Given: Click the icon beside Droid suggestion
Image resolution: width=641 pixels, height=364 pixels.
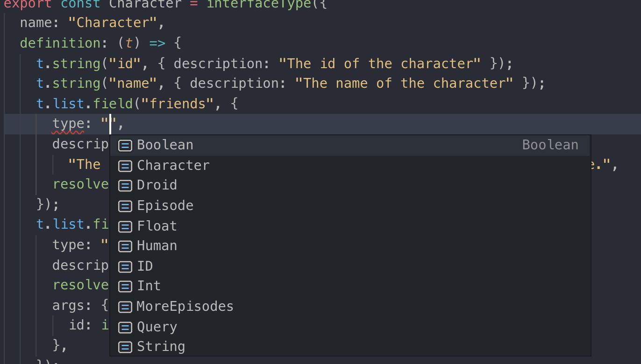Looking at the screenshot, I should pyautogui.click(x=125, y=186).
